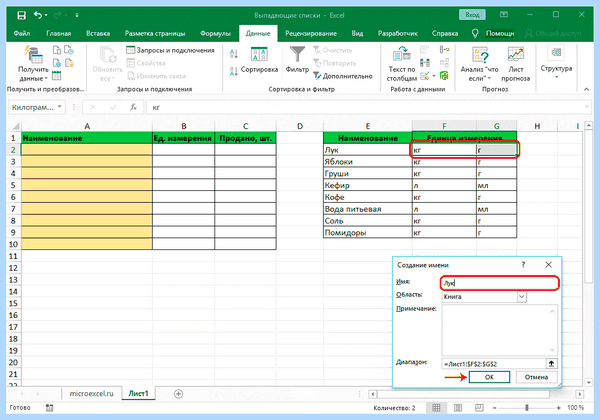Click Text to Columns (Текст по столбцам)
The image size is (600, 420).
point(402,64)
